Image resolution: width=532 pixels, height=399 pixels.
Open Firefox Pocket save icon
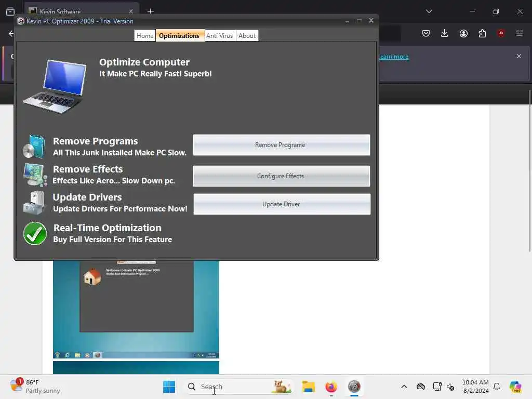(x=426, y=33)
